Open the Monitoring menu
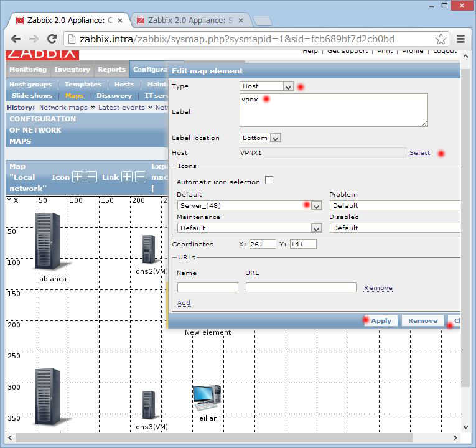 [28, 70]
